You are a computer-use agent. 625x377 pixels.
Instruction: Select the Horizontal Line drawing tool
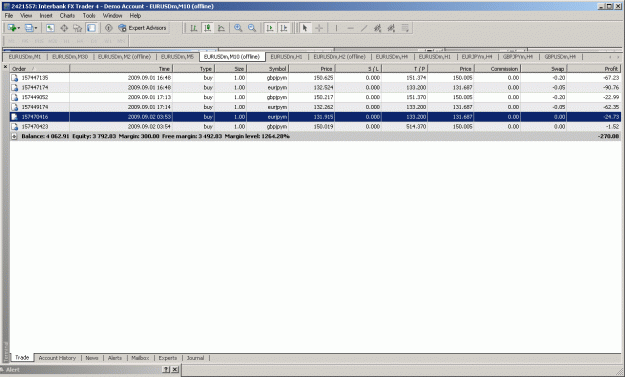click(350, 28)
